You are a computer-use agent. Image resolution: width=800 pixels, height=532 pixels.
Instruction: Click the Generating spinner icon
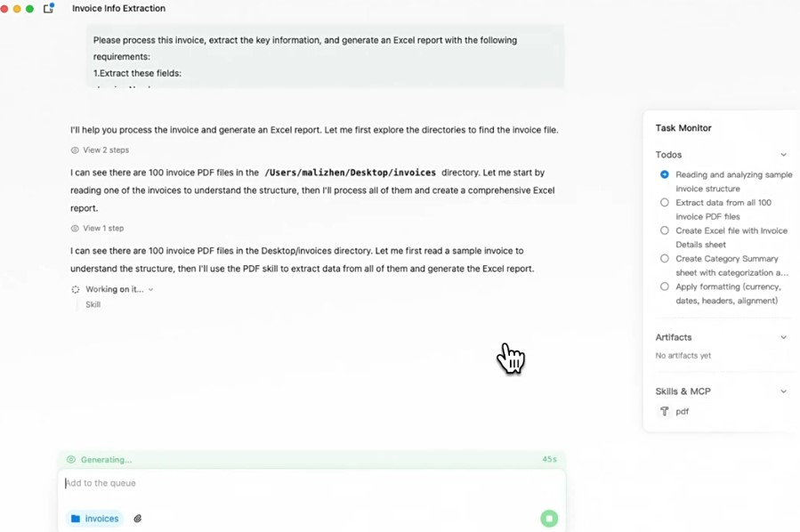coord(71,459)
